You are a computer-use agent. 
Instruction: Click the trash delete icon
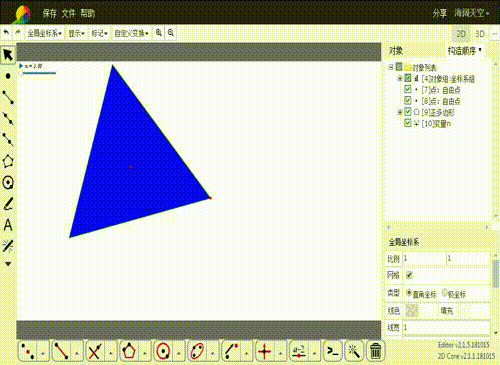376,351
